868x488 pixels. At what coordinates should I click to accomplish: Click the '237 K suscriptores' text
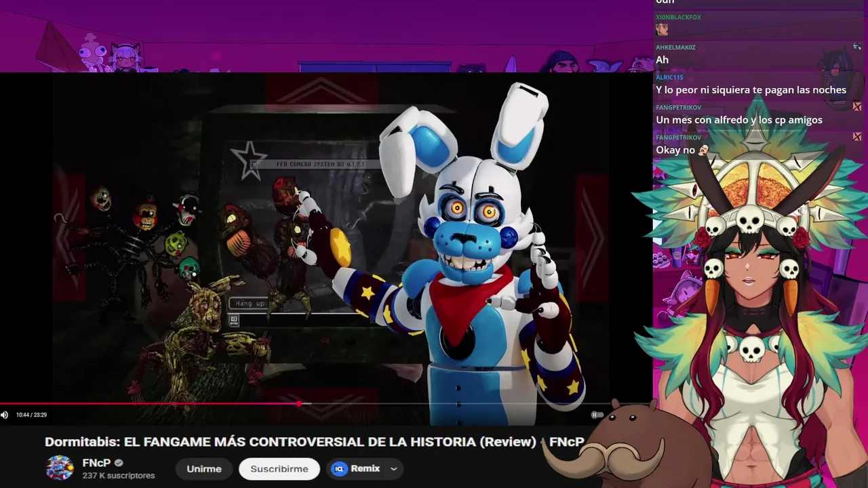(119, 476)
